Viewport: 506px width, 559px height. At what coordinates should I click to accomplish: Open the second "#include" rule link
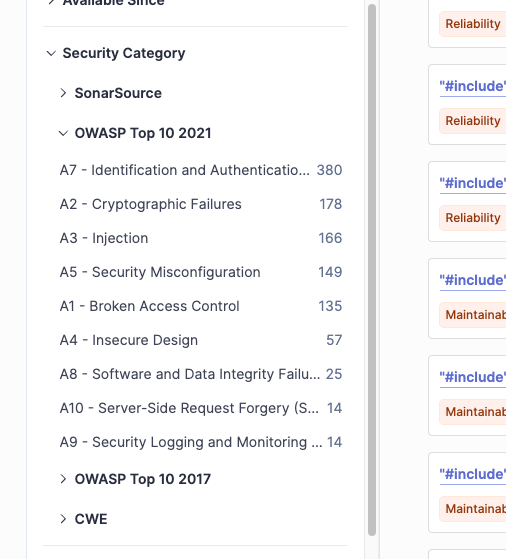(472, 183)
